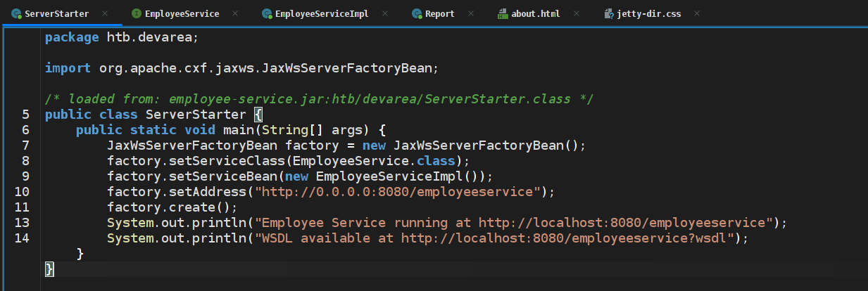
Task: Close the jetty-dir.css tab
Action: pyautogui.click(x=697, y=13)
